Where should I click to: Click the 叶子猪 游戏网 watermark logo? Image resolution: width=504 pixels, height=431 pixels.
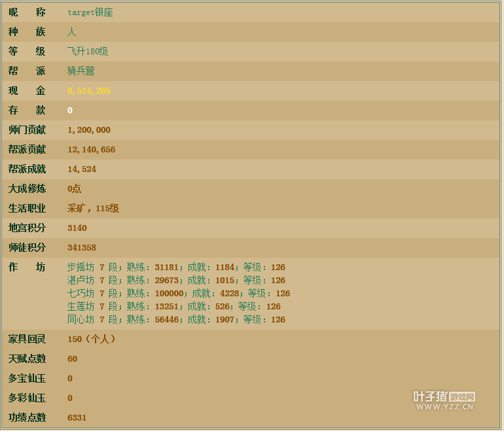coord(444,396)
